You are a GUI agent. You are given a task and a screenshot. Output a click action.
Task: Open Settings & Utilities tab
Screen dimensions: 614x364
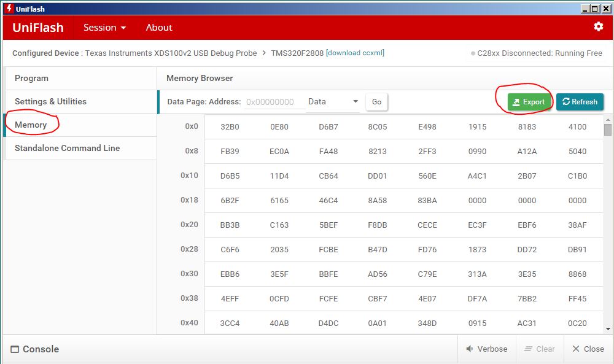click(81, 101)
